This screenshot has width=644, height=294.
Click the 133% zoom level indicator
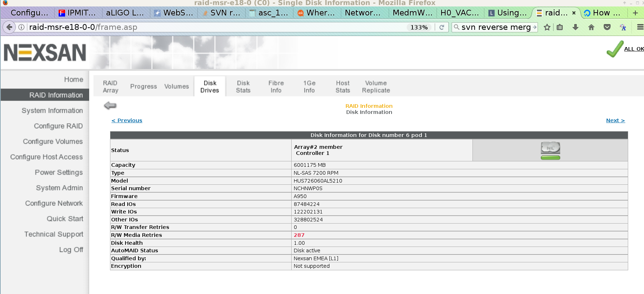pos(419,27)
